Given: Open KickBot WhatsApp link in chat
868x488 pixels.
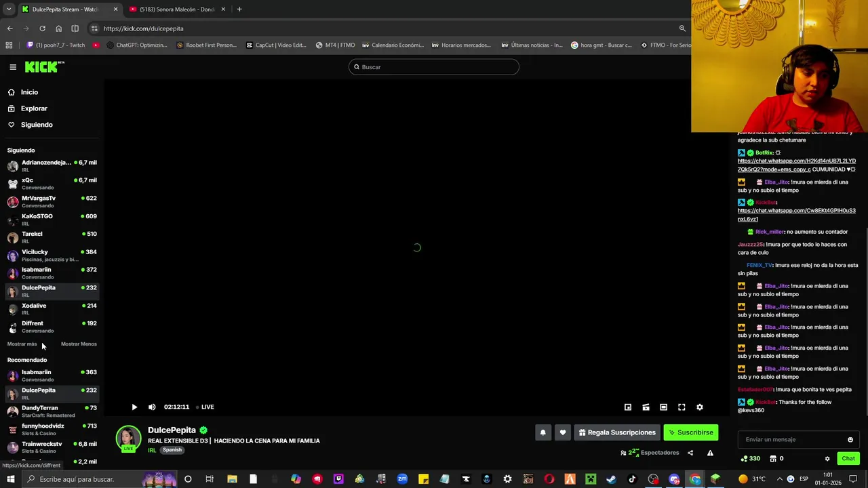Looking at the screenshot, I should tap(796, 215).
